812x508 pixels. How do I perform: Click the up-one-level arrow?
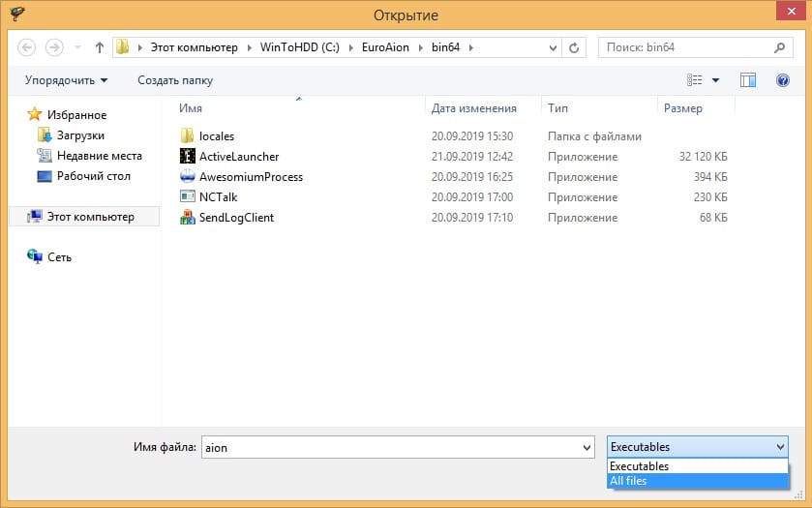point(99,46)
